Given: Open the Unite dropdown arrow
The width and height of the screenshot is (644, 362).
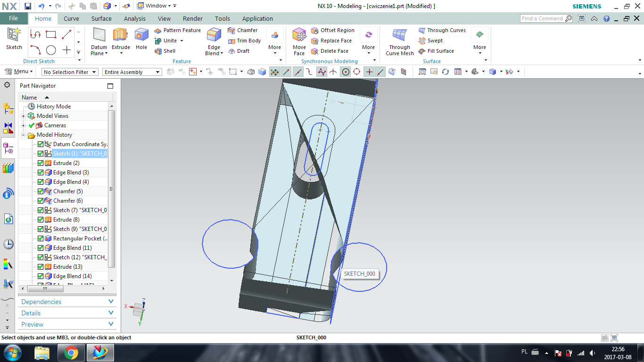Looking at the screenshot, I should pos(182,41).
